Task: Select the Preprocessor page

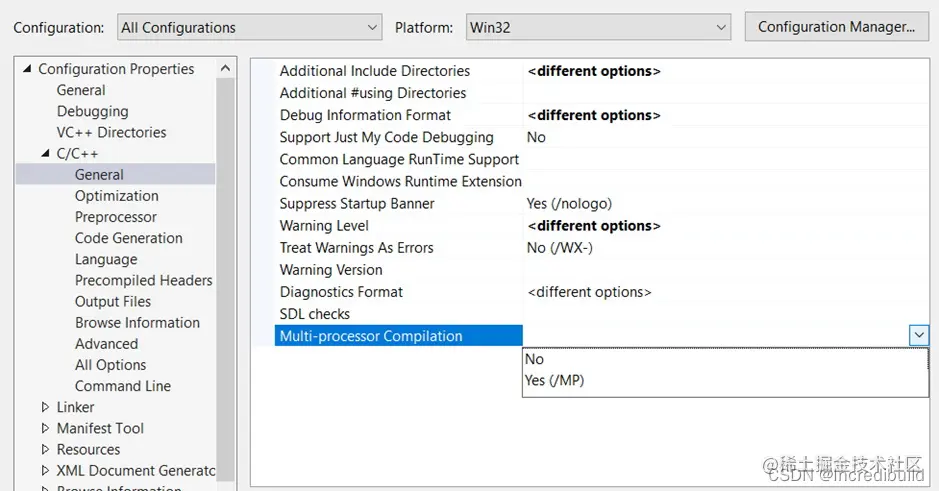Action: pos(116,217)
